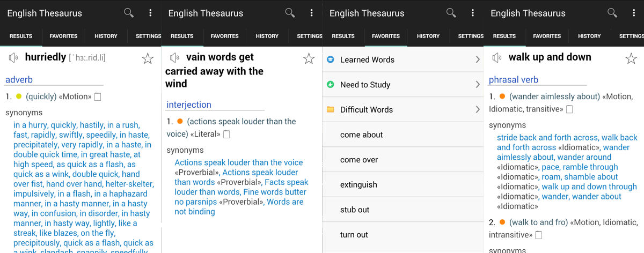Mark the checkbox after 'Idiomatic, transitive»'
The width and height of the screenshot is (644, 253).
pyautogui.click(x=569, y=109)
